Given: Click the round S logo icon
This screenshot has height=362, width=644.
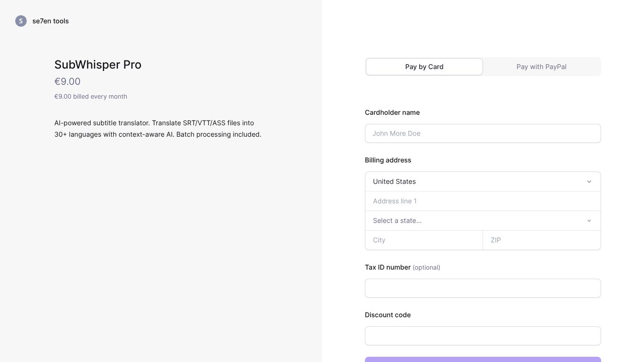Looking at the screenshot, I should click(21, 21).
